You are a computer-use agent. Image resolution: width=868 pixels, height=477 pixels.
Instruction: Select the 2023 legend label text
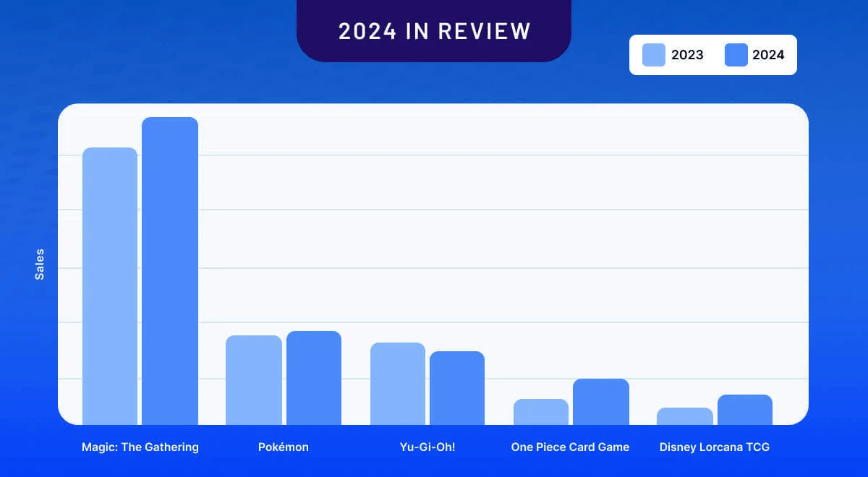[687, 55]
